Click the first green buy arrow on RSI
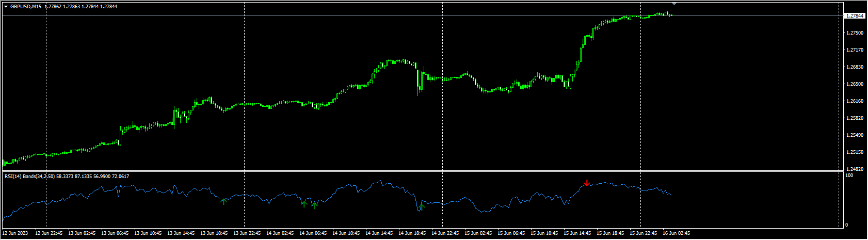The width and height of the screenshot is (868, 240). pyautogui.click(x=223, y=201)
